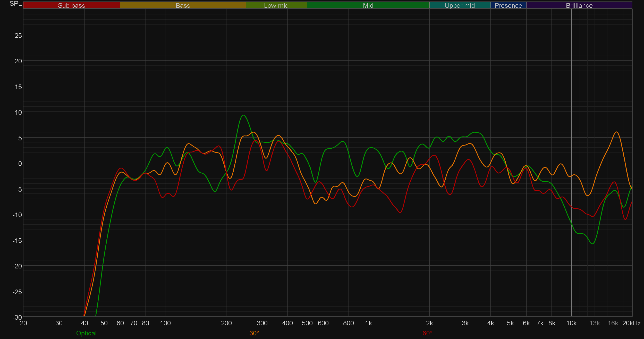Click the 1k frequency axis tick
Screen dimensions: 644x339
click(368, 323)
